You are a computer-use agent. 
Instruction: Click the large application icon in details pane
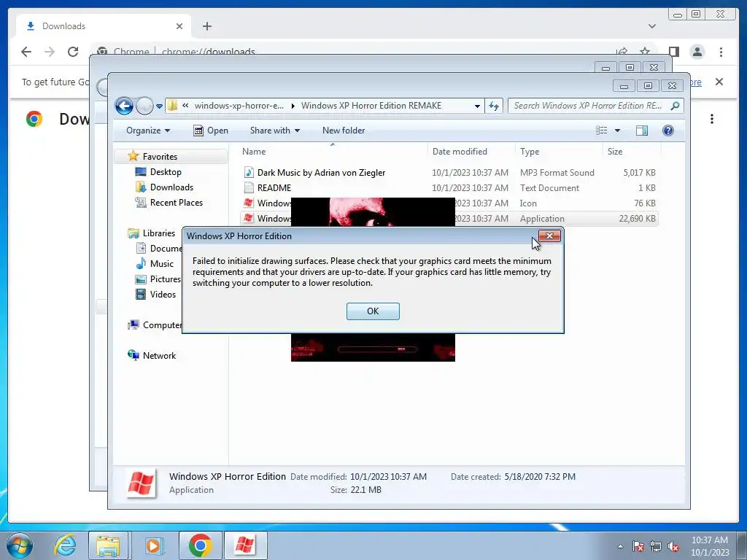tap(142, 483)
